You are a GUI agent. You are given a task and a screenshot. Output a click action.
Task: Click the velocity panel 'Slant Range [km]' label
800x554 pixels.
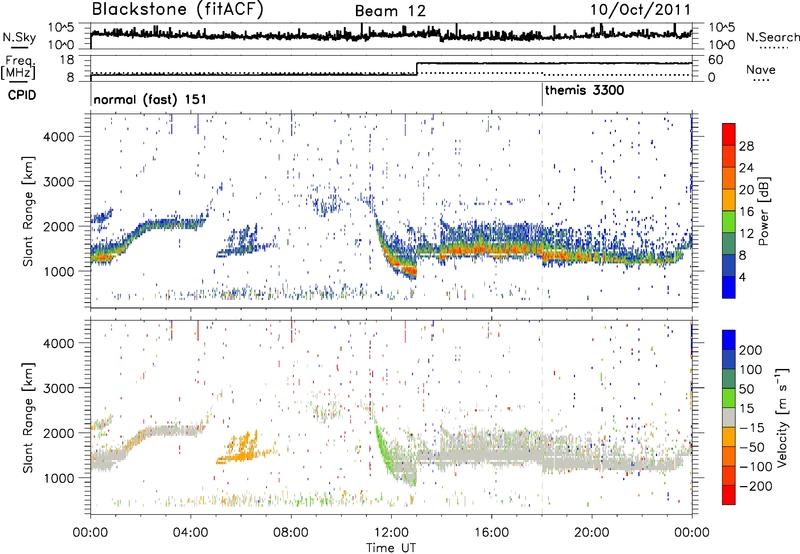pos(28,417)
